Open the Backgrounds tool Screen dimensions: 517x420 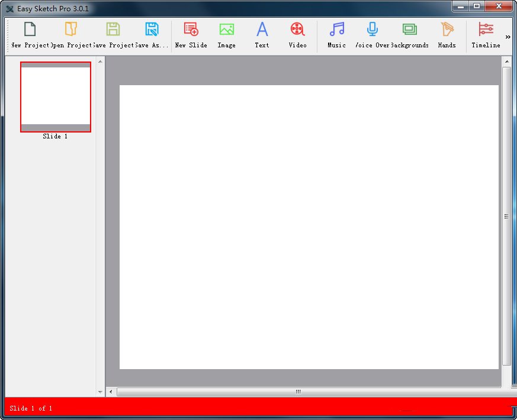pos(409,30)
